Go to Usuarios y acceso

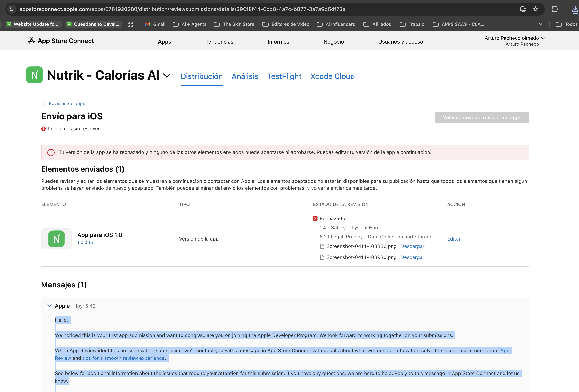click(x=400, y=41)
